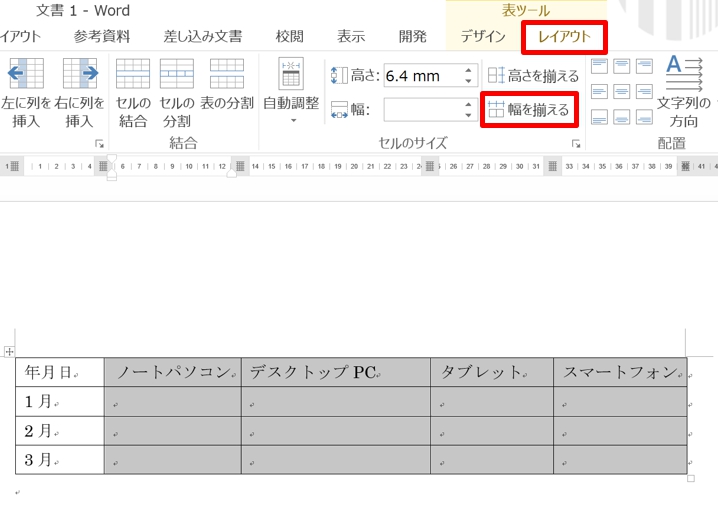Viewport: 718px width, 512px height.
Task: Click 高さを揃える distribute rows button
Action: (x=533, y=76)
